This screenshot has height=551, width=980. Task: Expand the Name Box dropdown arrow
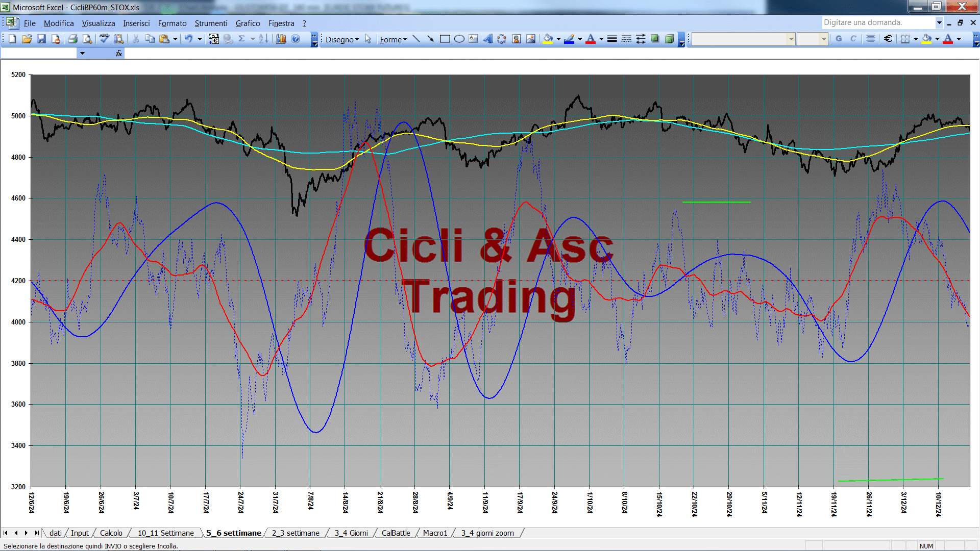82,53
